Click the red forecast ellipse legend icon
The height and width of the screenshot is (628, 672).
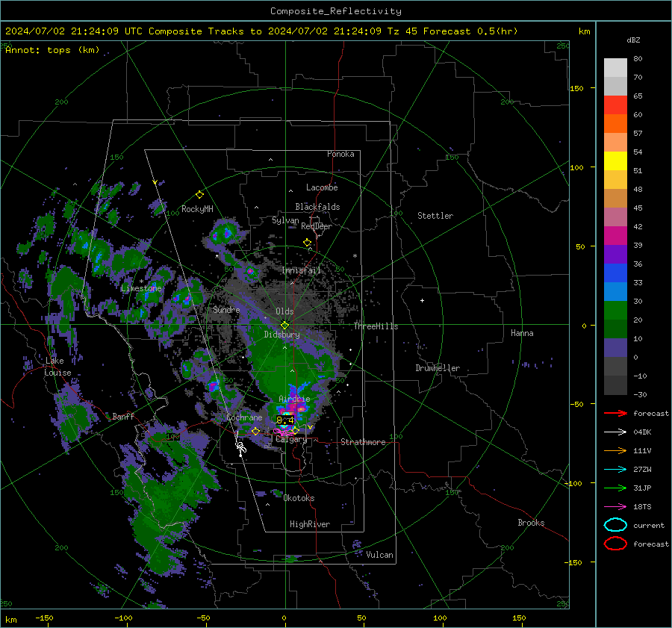(615, 544)
